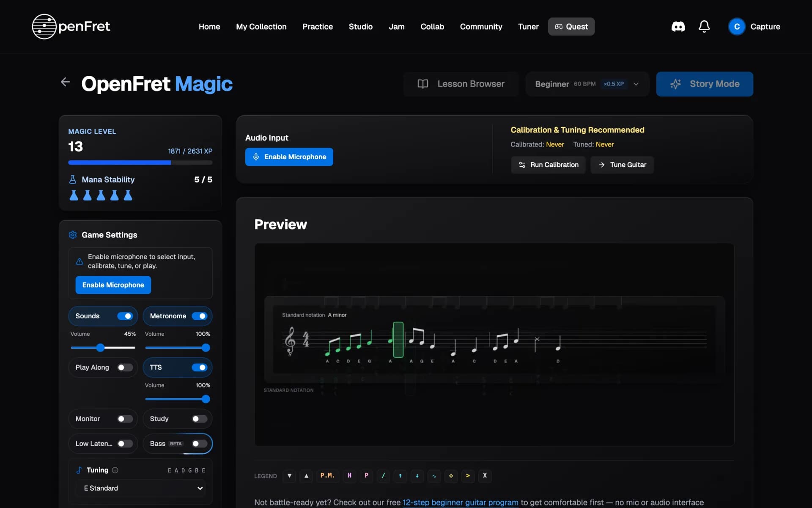812x508 pixels.
Task: Open the 12-step beginner guitar program link
Action: [x=461, y=502]
